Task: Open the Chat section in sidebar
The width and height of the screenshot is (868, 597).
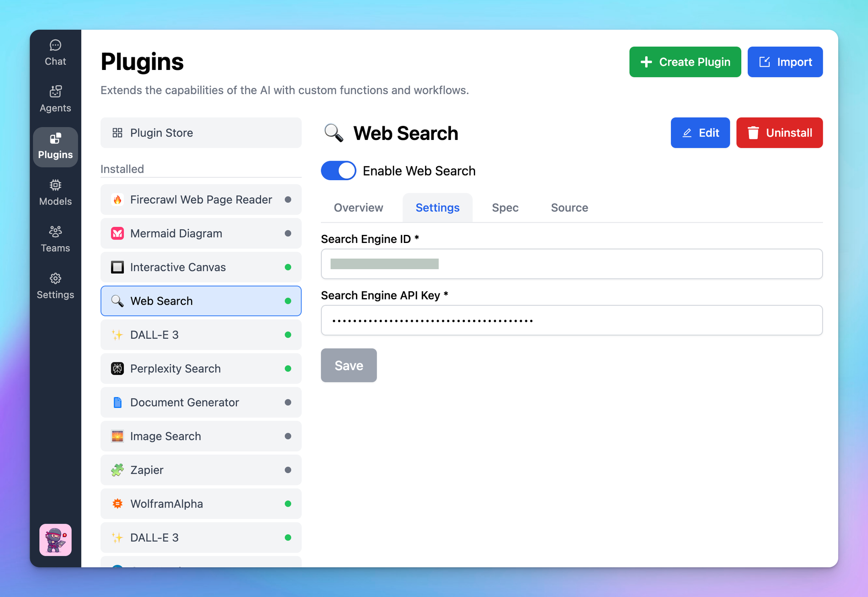Action: 56,53
